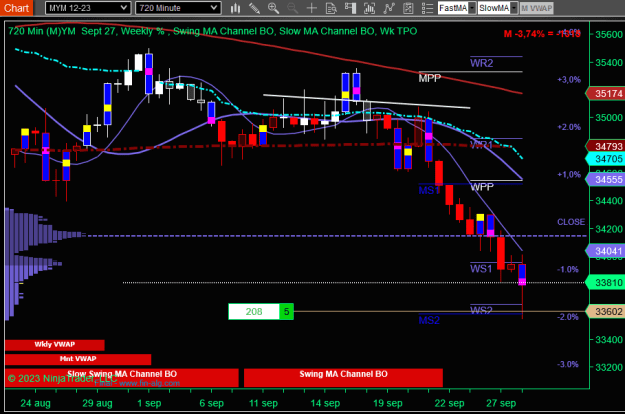The image size is (625, 414).
Task: Open the FastMA dropdown arrow
Action: tap(472, 8)
